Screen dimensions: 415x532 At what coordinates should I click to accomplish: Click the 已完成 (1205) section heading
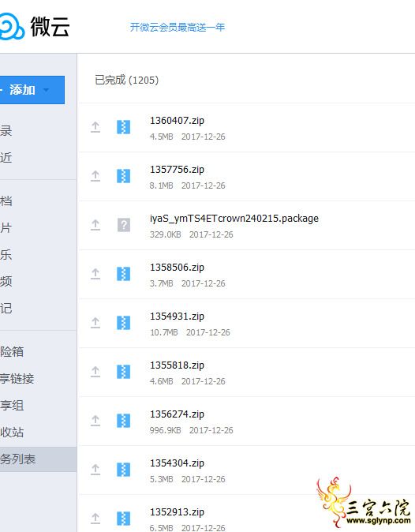[126, 80]
